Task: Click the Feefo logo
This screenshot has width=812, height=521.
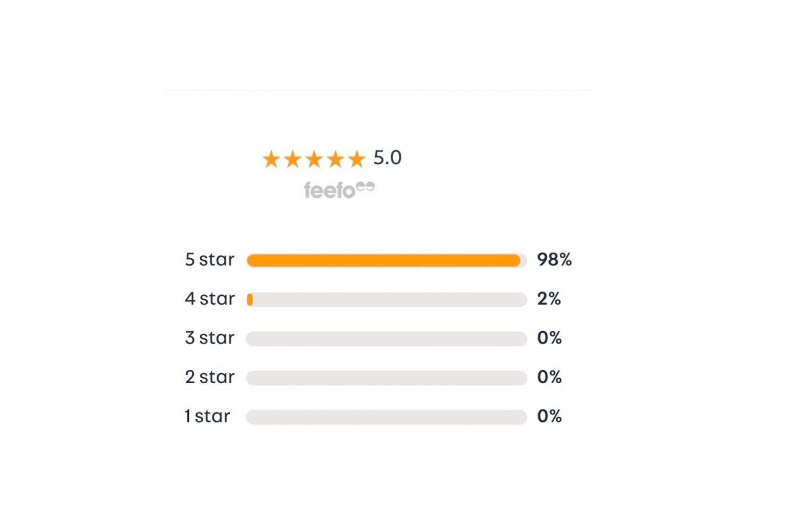Action: pyautogui.click(x=339, y=190)
